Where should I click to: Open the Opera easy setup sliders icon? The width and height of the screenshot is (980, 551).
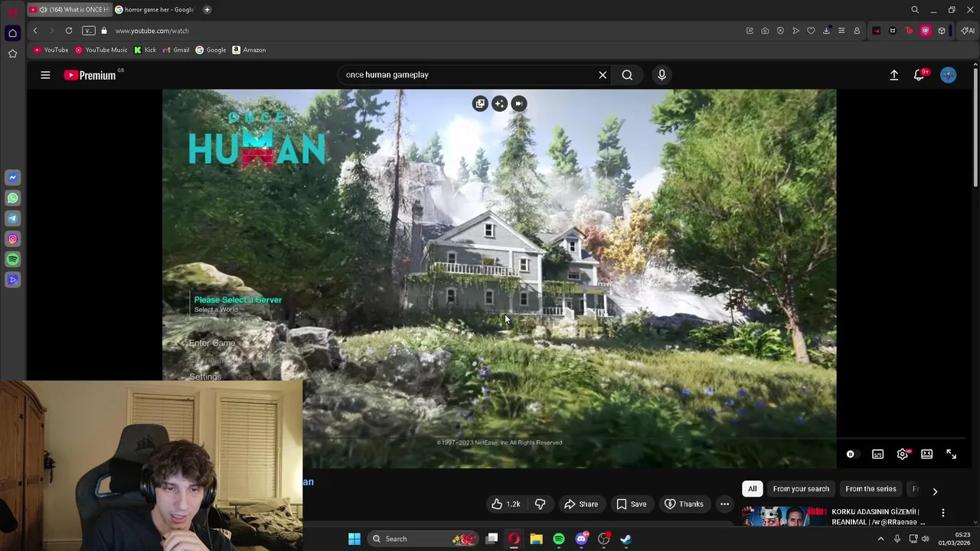coord(841,31)
